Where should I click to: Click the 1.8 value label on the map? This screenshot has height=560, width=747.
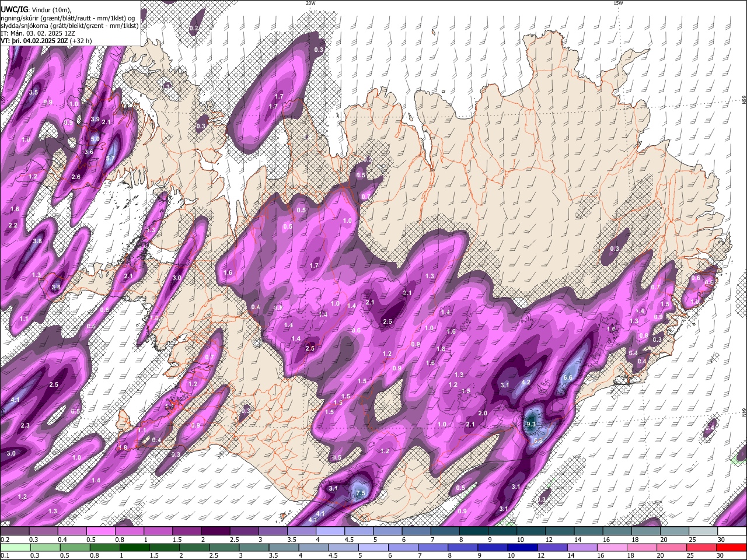[x=123, y=447]
